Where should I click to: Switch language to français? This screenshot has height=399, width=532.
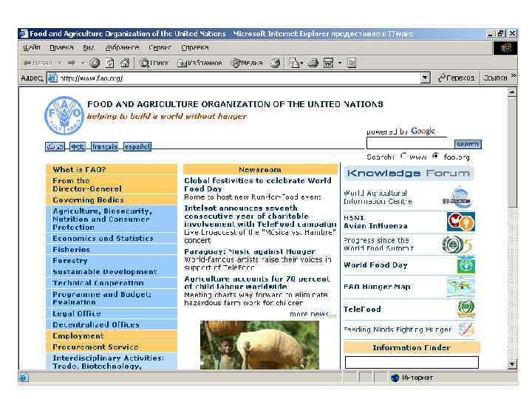pyautogui.click(x=104, y=147)
